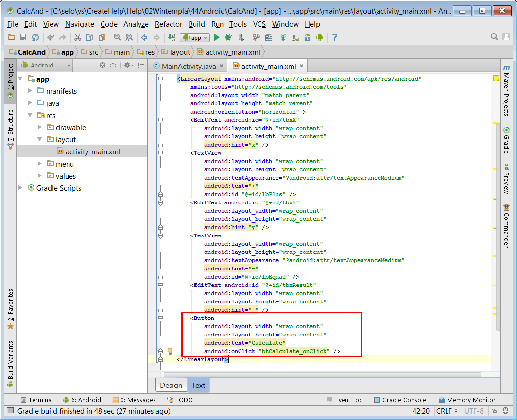Click Sync Project with Gradle Files icon
This screenshot has width=517, height=420.
pyautogui.click(x=283, y=37)
